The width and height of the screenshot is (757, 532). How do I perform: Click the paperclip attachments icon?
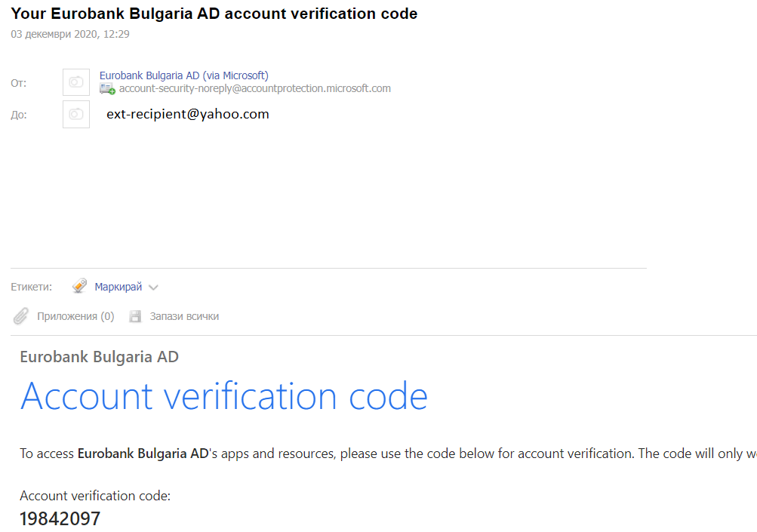(21, 316)
